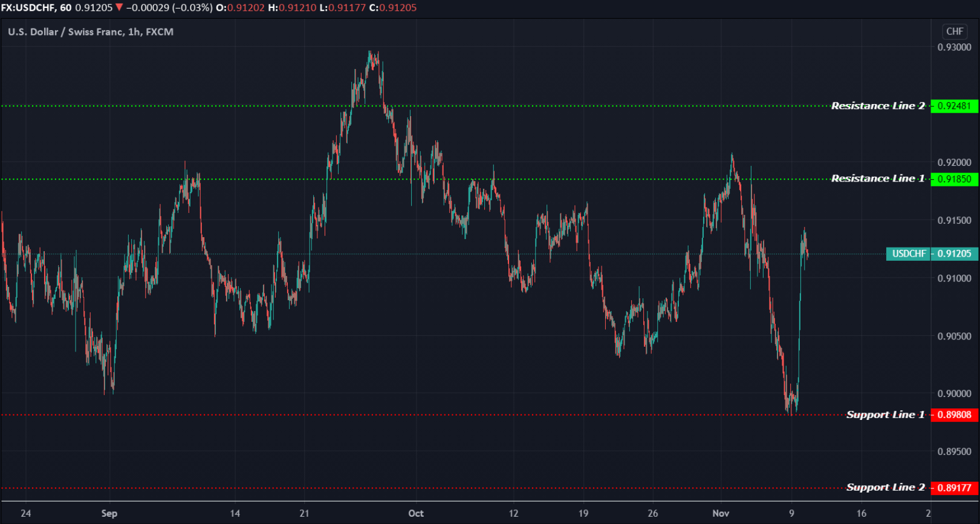
Task: Click the 9 date on time axis
Action: pyautogui.click(x=791, y=513)
